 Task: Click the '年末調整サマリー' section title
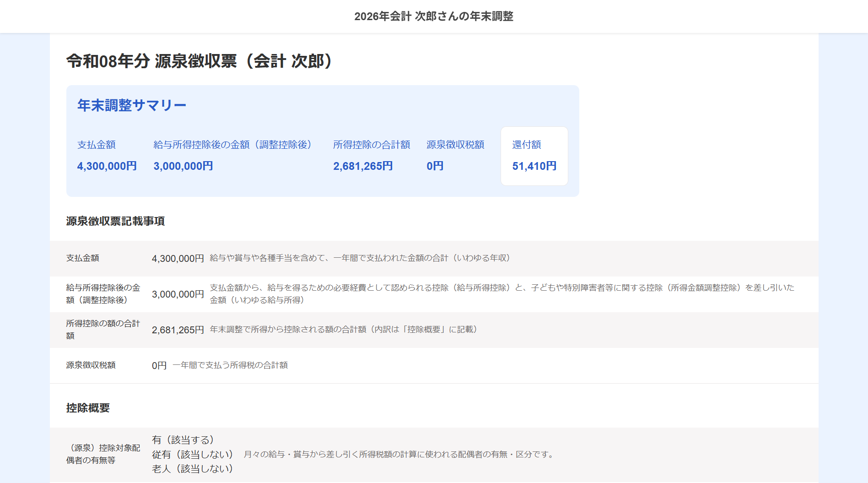click(x=132, y=105)
